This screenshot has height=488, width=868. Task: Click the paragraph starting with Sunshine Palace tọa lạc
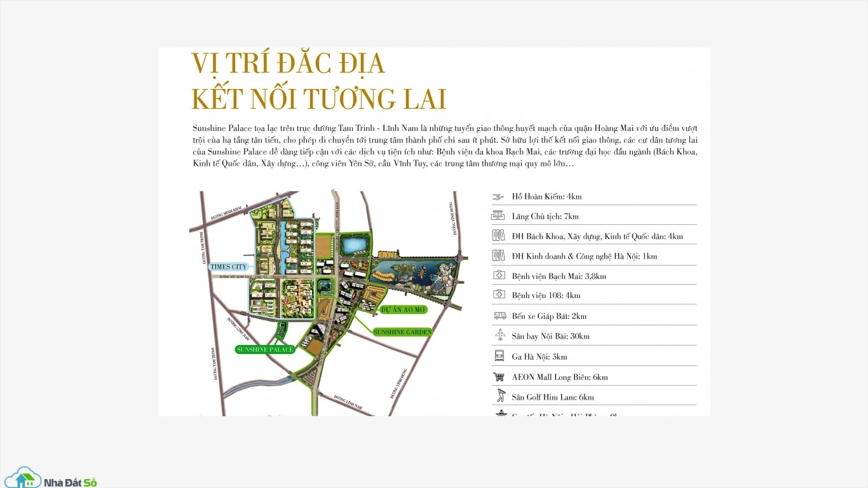[445, 146]
